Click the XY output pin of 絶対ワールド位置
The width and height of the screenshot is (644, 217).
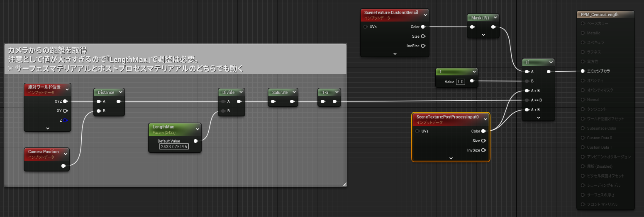pos(65,111)
